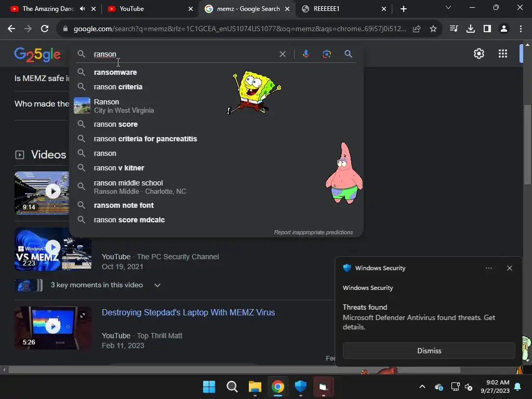Click the browser forward arrow
The width and height of the screenshot is (532, 399).
point(28,29)
